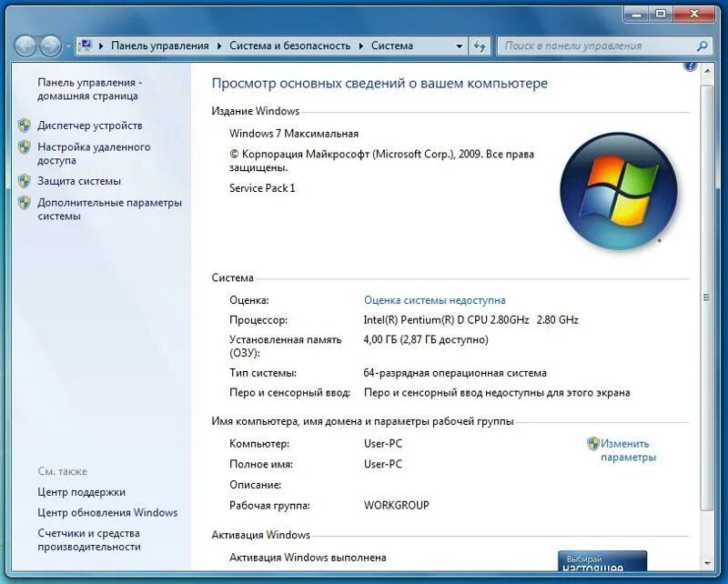Image resolution: width=728 pixels, height=584 pixels.
Task: Go to Панель управления - домашняя страница
Action: tap(89, 89)
